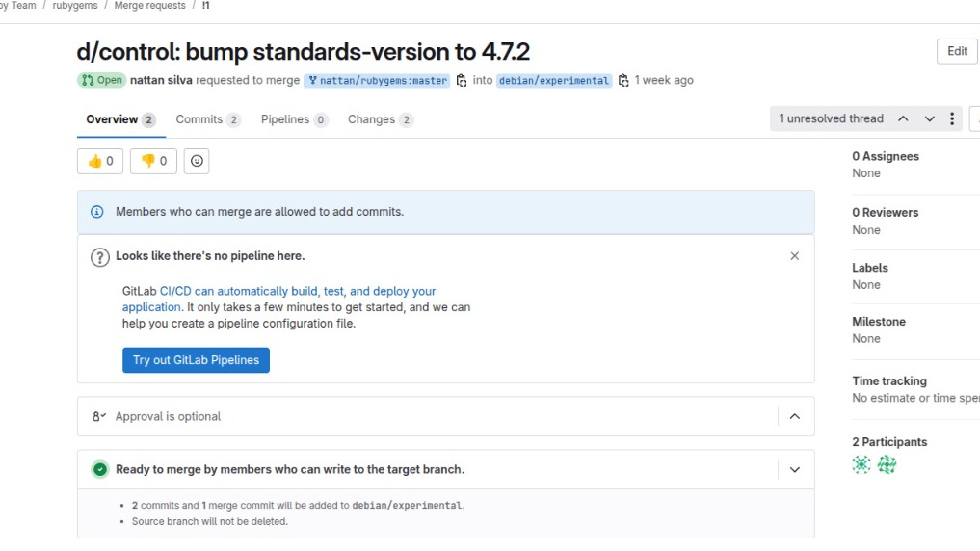This screenshot has height=551, width=980.
Task: Click the green ready to merge checkmark
Action: pyautogui.click(x=100, y=470)
